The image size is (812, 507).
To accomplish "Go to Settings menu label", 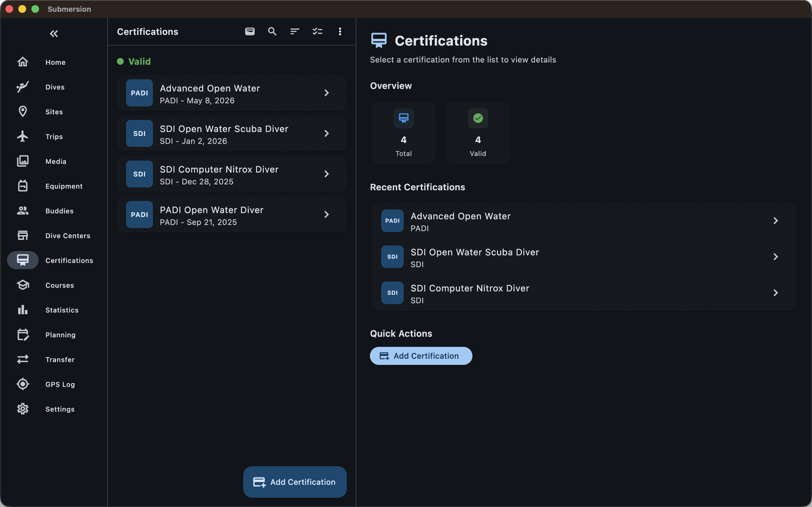I will click(60, 409).
